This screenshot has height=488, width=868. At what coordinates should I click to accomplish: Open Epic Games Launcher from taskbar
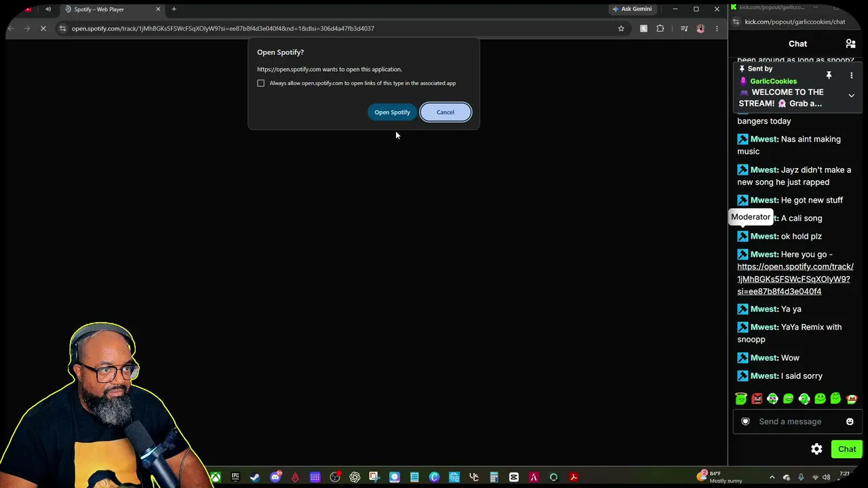(235, 477)
